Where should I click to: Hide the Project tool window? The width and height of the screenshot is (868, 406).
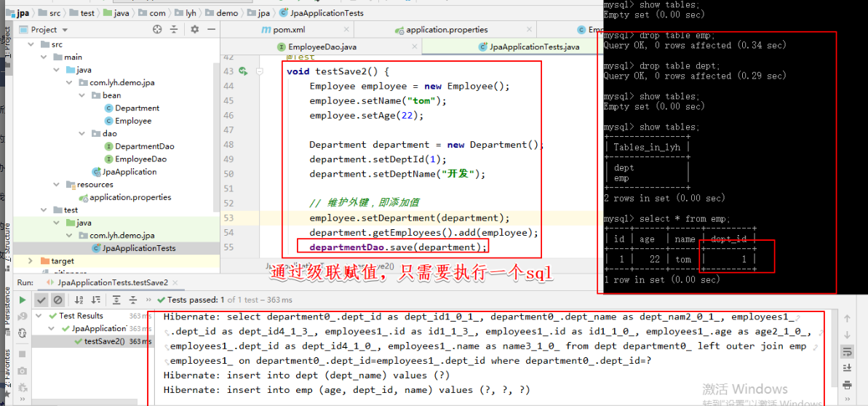point(210,29)
